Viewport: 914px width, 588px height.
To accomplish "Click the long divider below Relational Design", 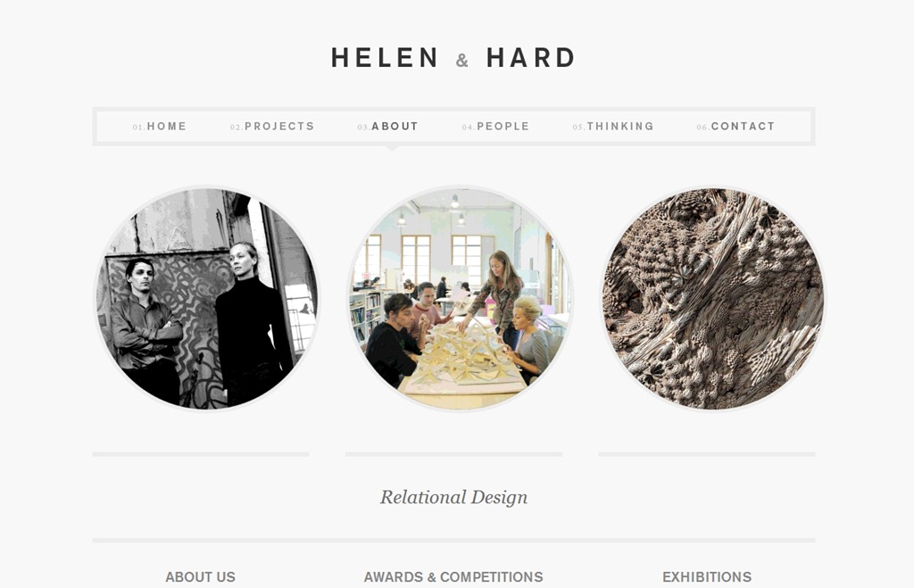I will [x=453, y=541].
